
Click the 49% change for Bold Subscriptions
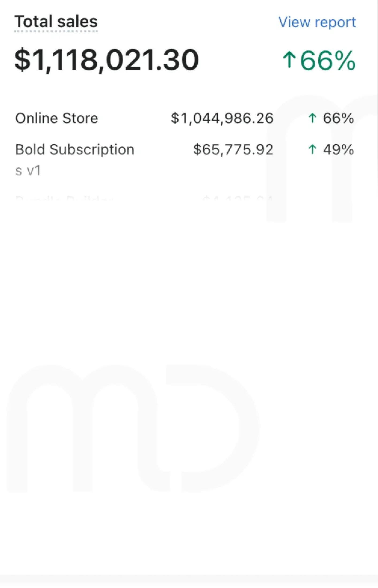point(338,149)
